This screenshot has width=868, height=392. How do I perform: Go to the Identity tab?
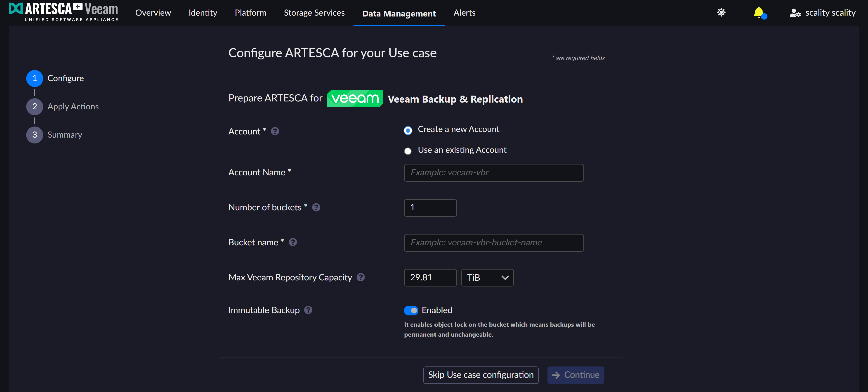pos(203,13)
